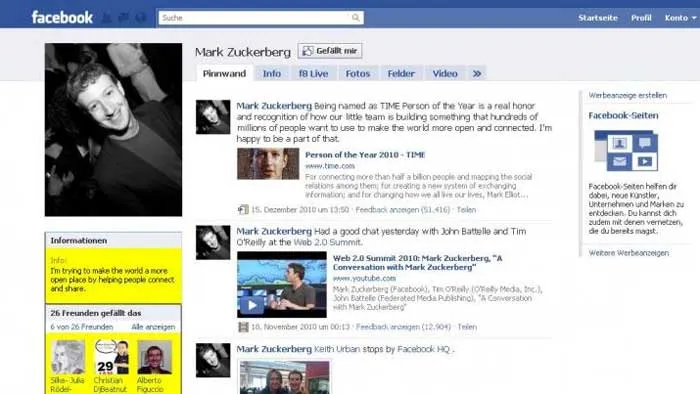Screen dimensions: 700x394
Task: Click video post icon by 18. November 2010
Action: point(243,327)
